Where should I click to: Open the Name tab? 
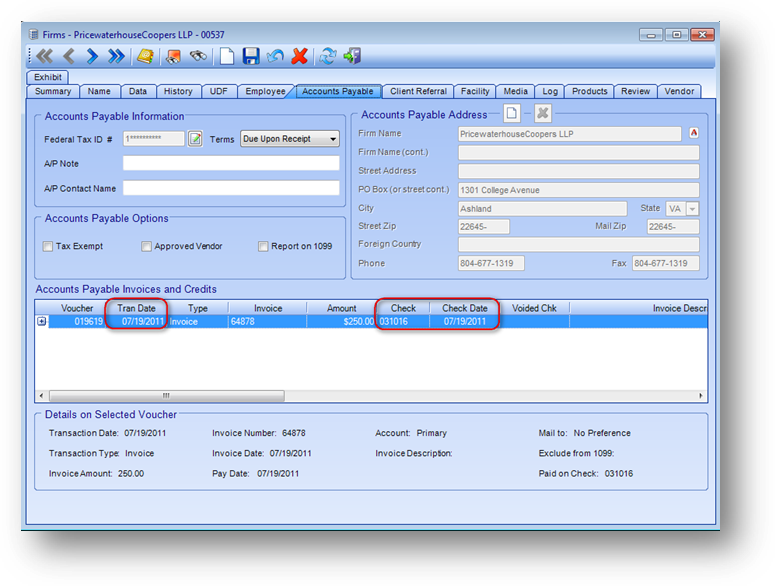pos(99,91)
